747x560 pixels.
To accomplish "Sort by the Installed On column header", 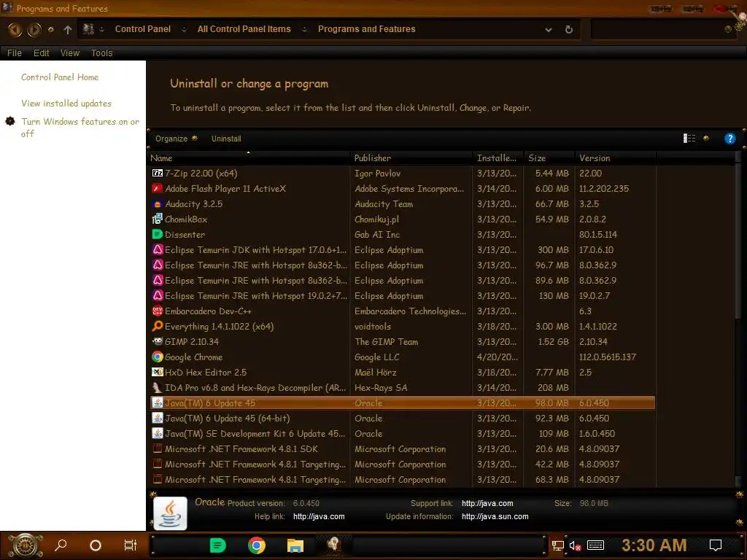I will (498, 158).
